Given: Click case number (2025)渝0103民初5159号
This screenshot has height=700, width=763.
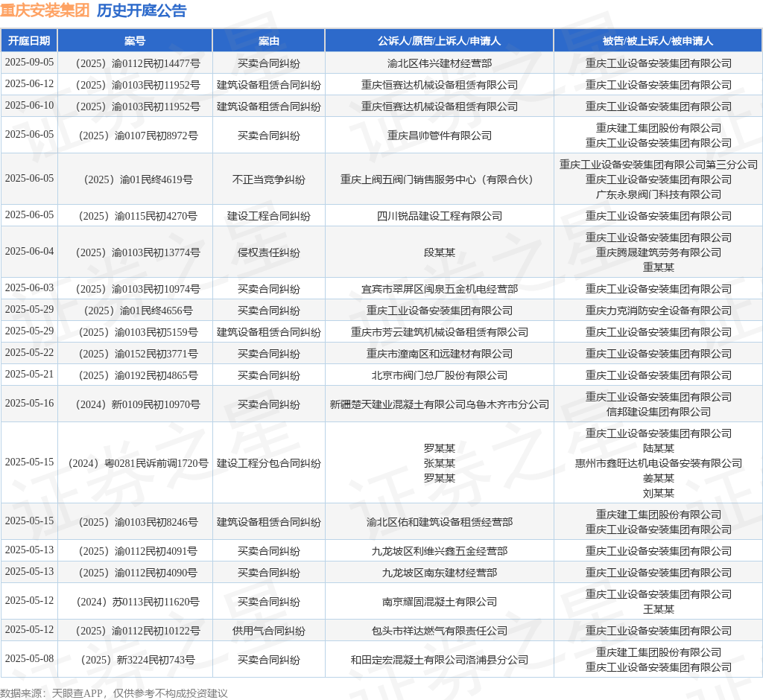Looking at the screenshot, I should click(x=138, y=332).
